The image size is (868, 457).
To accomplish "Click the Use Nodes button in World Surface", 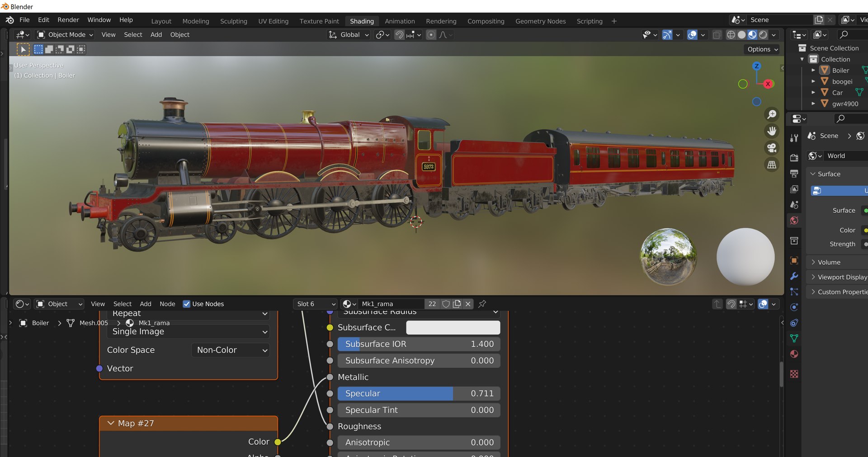I will click(839, 191).
